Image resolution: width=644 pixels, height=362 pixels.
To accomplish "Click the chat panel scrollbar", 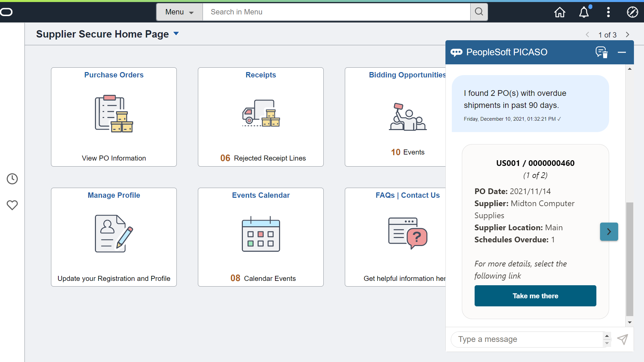I will click(630, 259).
